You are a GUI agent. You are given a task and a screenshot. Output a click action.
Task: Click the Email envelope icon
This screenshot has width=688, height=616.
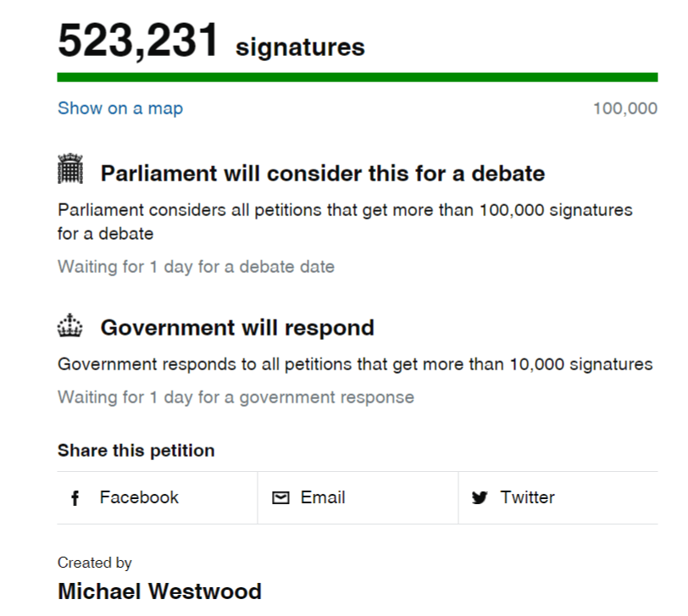click(x=280, y=498)
